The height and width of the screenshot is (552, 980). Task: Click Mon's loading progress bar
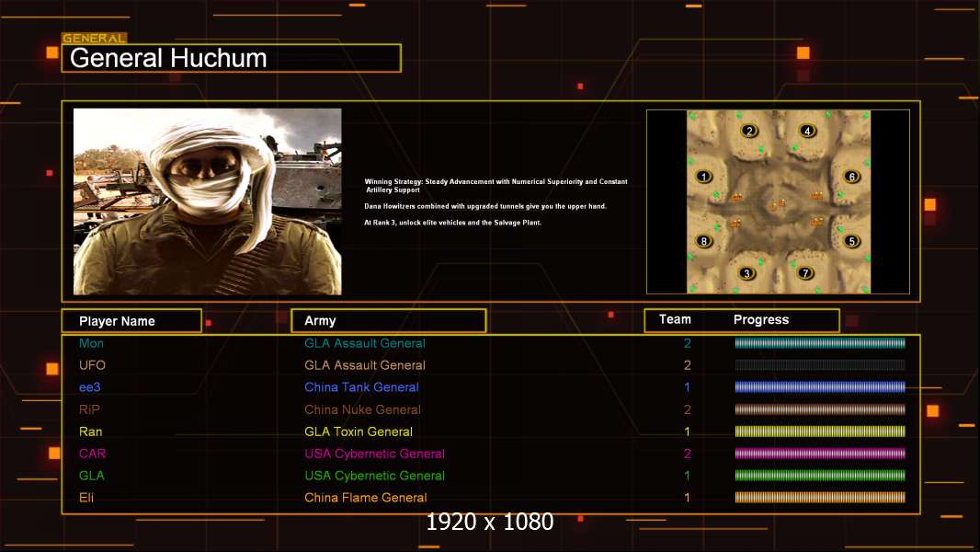pyautogui.click(x=820, y=342)
